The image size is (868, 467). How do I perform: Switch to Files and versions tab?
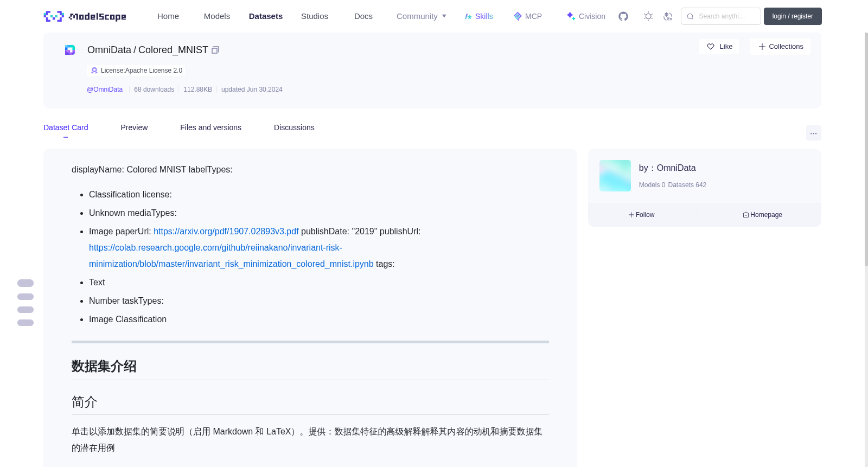tap(210, 127)
